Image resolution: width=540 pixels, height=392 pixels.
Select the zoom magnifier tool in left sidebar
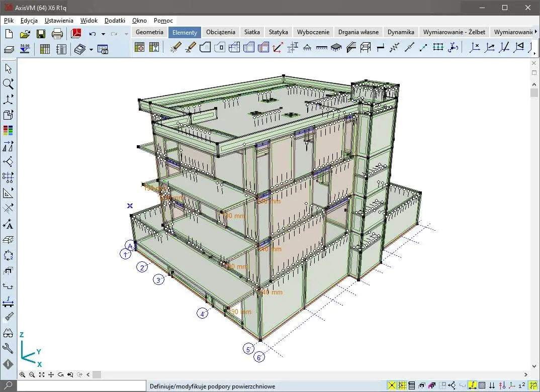8,83
